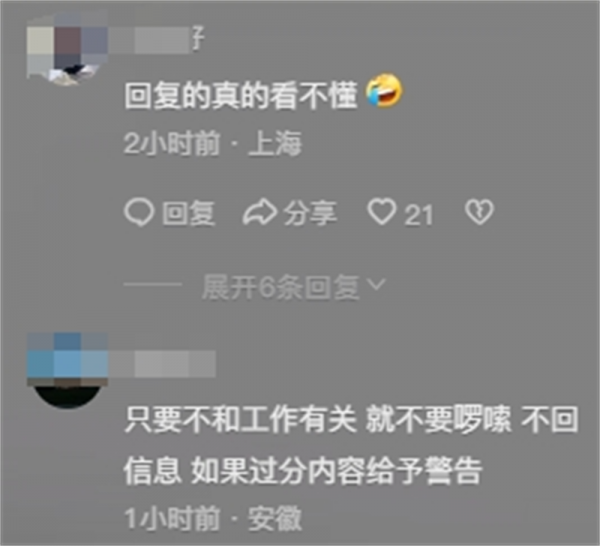Dislike the comment via broken heart icon
600x546 pixels.
pos(479,212)
